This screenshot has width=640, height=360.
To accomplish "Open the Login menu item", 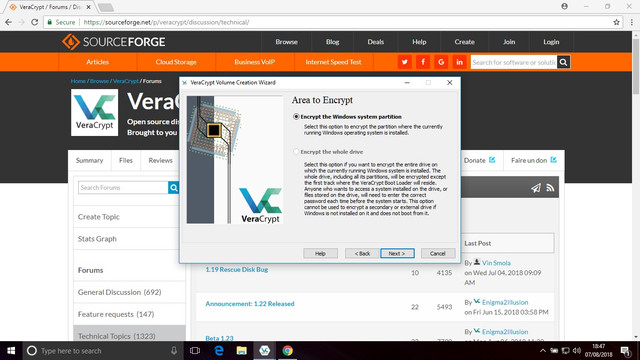I will (551, 42).
